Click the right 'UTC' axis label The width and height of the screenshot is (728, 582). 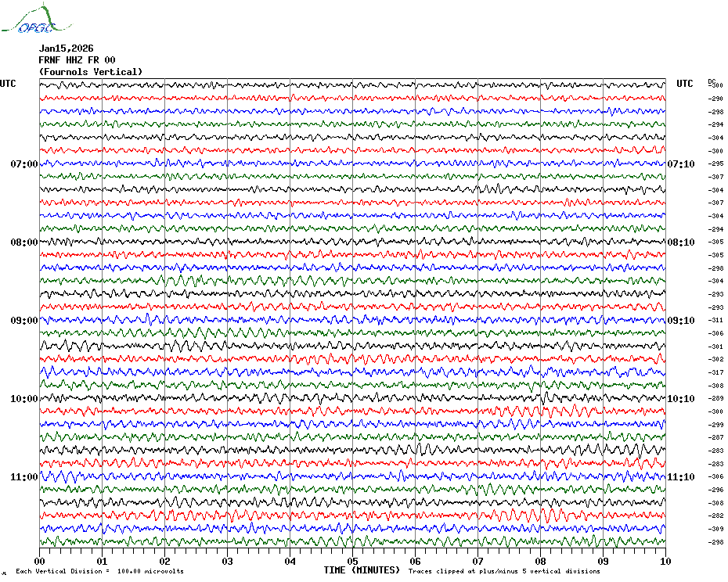tap(684, 84)
